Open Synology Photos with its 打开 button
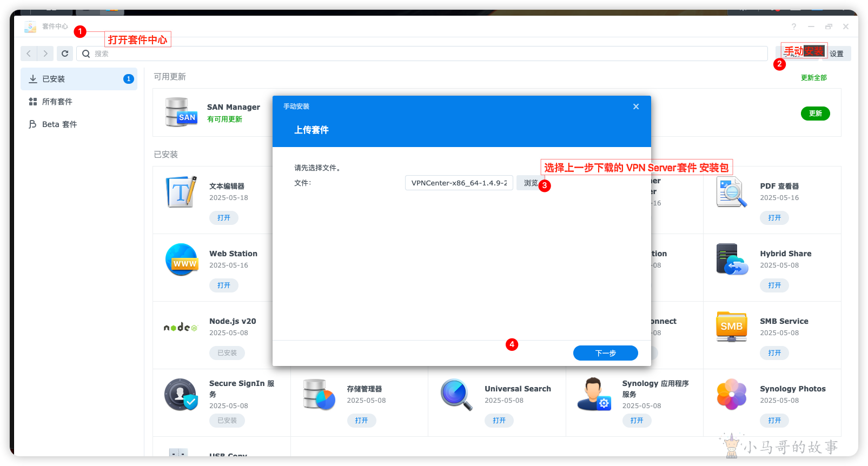 (x=774, y=421)
